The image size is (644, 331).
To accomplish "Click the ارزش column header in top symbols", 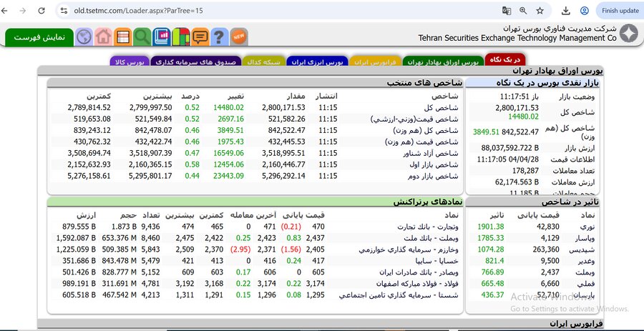I will 87,215.
